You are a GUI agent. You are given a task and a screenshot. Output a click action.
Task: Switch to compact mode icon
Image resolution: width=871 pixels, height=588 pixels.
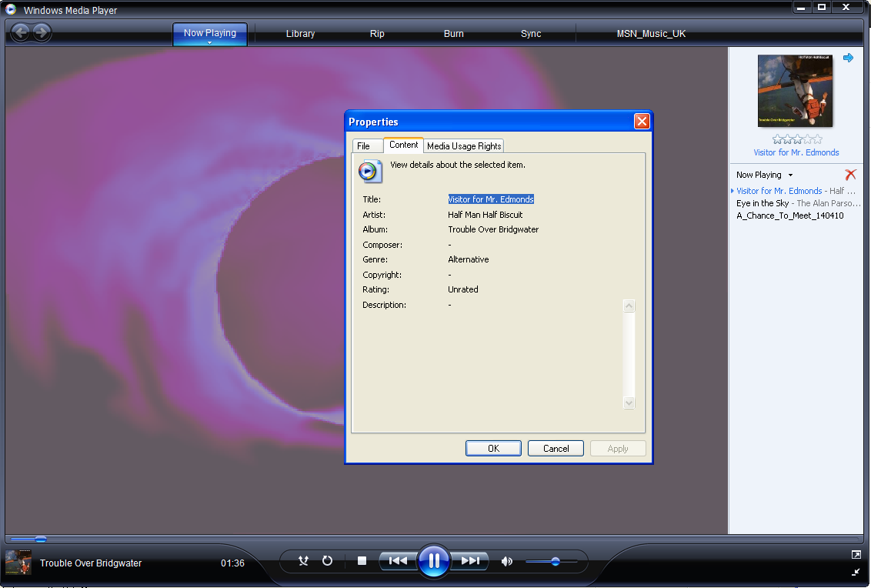pos(856,572)
